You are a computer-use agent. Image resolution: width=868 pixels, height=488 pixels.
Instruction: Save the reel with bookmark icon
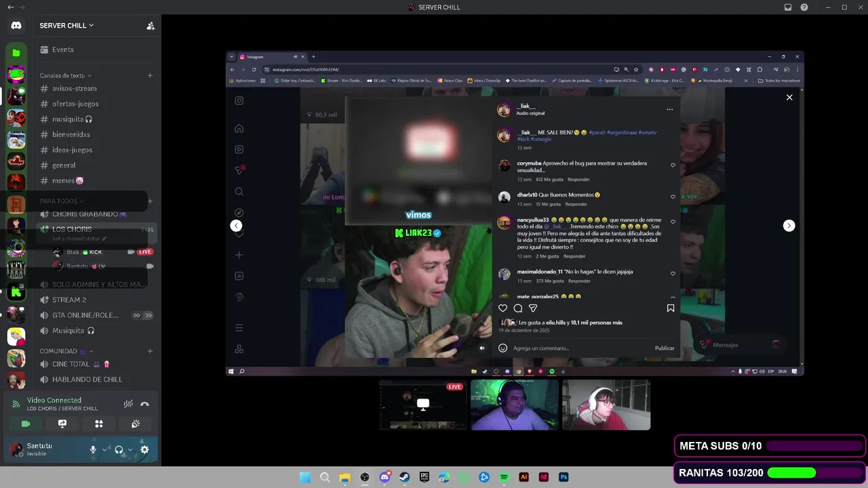pyautogui.click(x=671, y=308)
